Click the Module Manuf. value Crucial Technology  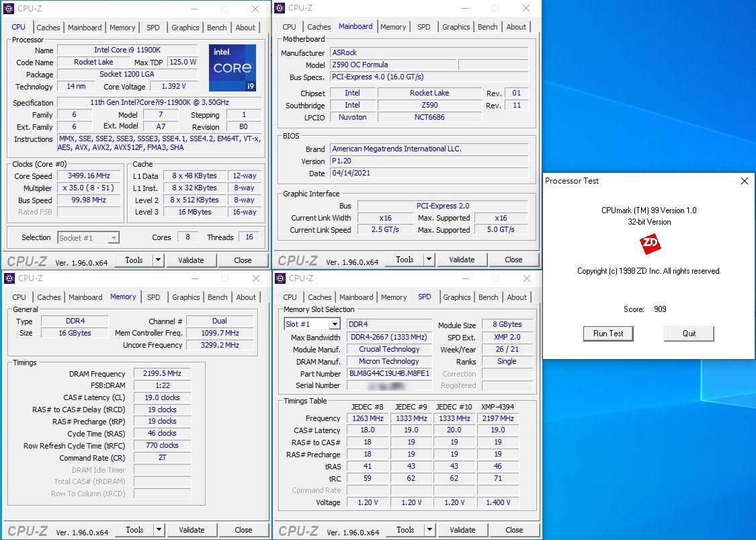[389, 349]
